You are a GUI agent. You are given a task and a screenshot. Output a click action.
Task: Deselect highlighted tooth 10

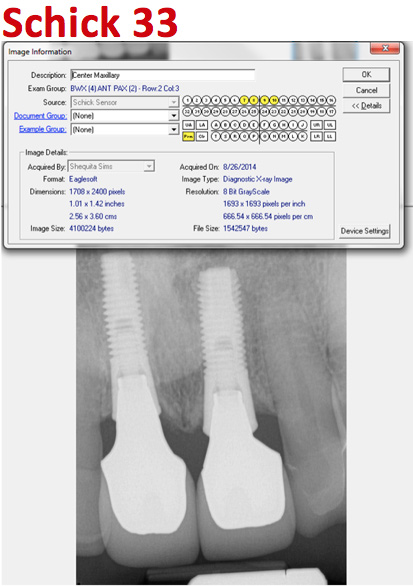point(274,100)
